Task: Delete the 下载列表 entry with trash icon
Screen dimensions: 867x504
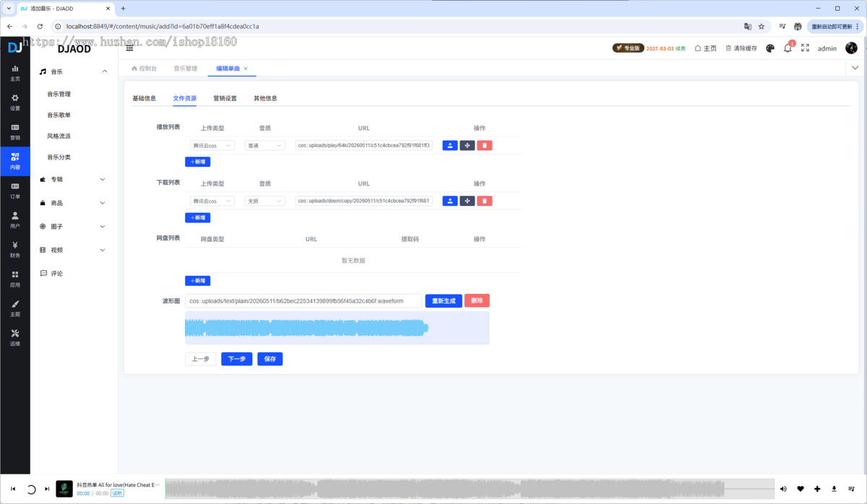Action: coord(485,201)
